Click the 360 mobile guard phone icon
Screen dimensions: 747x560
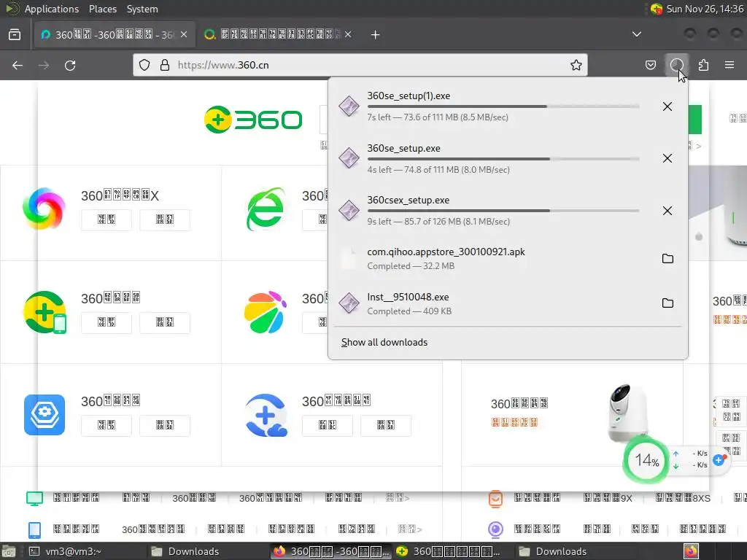pos(44,312)
